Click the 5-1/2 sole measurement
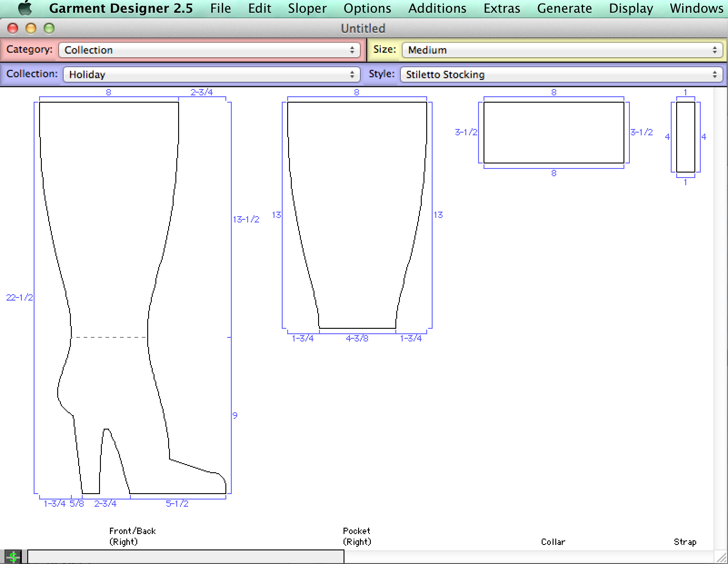 pyautogui.click(x=177, y=504)
